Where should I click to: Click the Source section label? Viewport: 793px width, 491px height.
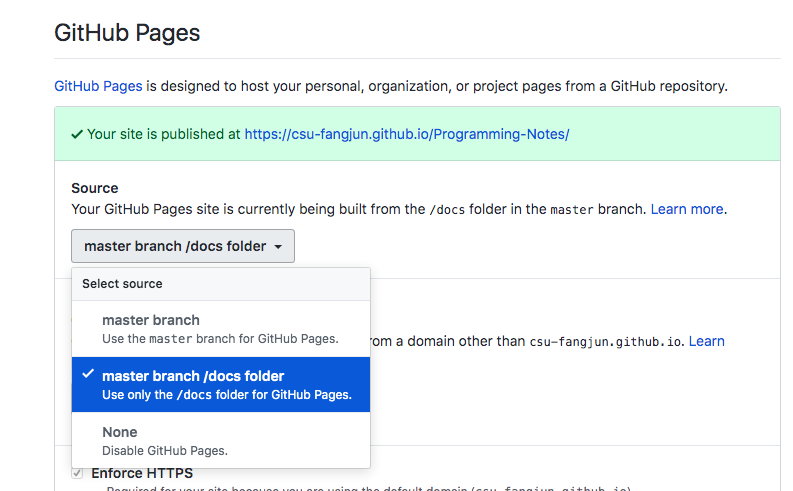[x=95, y=188]
